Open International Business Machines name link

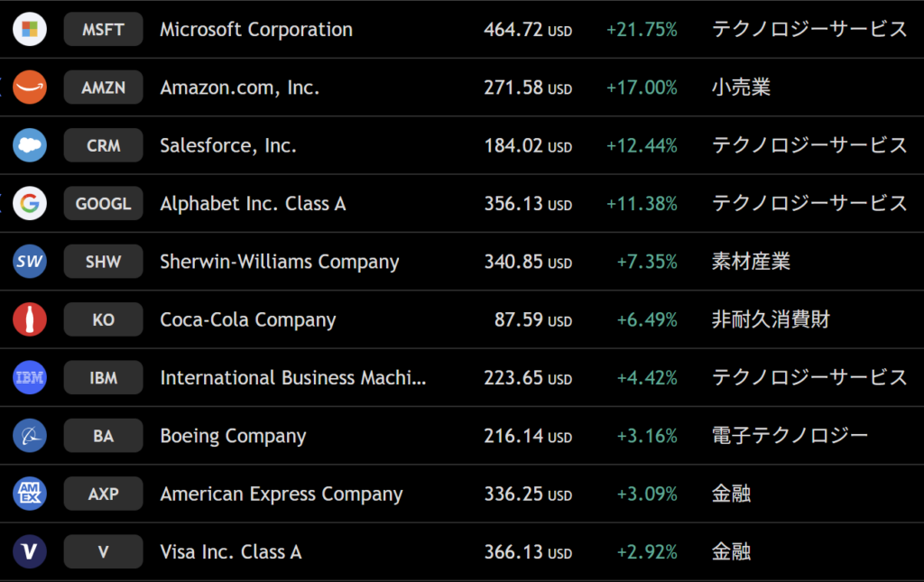coord(293,377)
